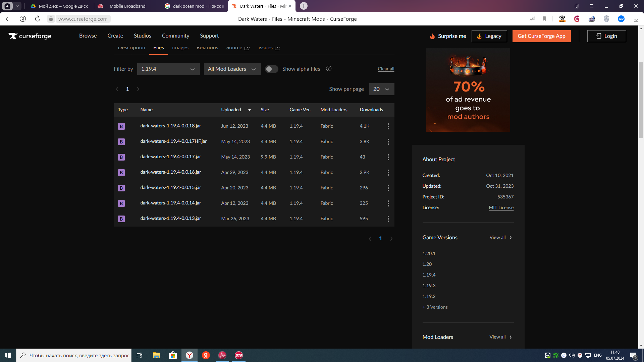Screen dimensions: 644x362
Task: Open Microsoft Store from taskbar
Action: click(x=173, y=355)
